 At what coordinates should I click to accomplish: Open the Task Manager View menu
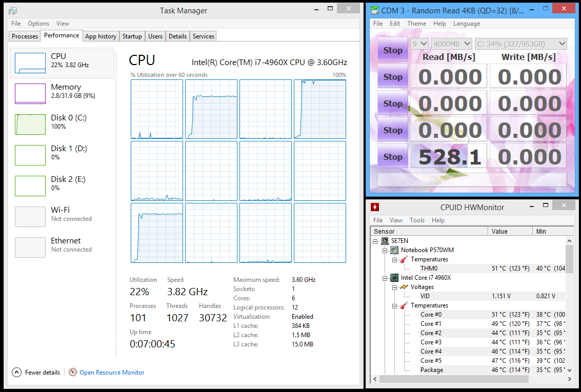click(x=63, y=24)
